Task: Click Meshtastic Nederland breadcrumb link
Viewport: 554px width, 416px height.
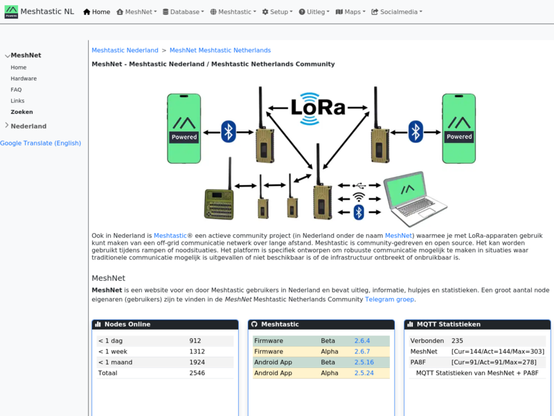Action: (125, 50)
